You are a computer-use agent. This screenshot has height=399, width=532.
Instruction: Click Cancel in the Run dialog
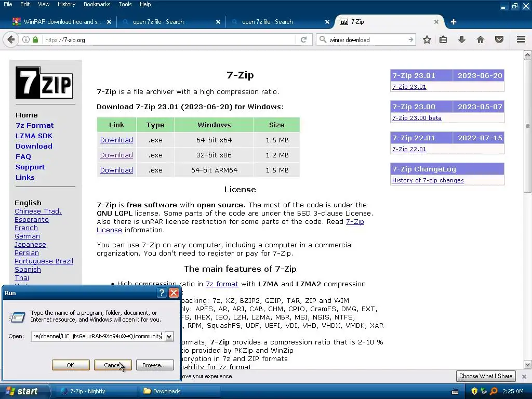113,365
